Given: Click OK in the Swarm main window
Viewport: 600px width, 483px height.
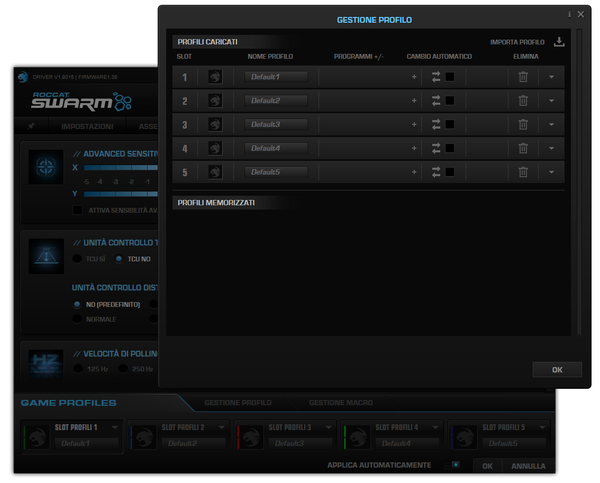Looking at the screenshot, I should (488, 466).
